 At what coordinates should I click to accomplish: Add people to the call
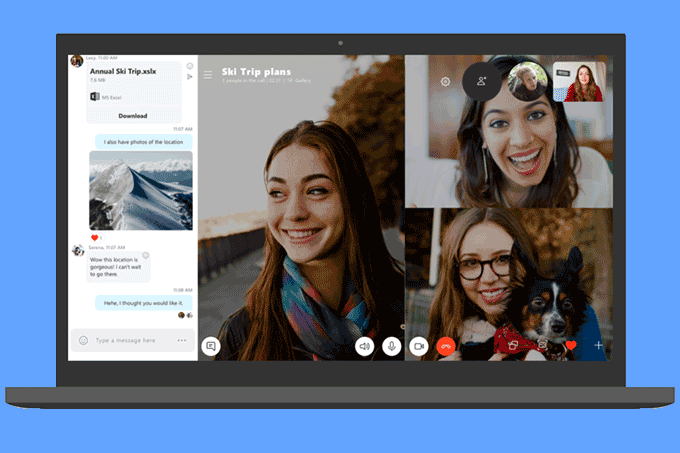[x=481, y=82]
